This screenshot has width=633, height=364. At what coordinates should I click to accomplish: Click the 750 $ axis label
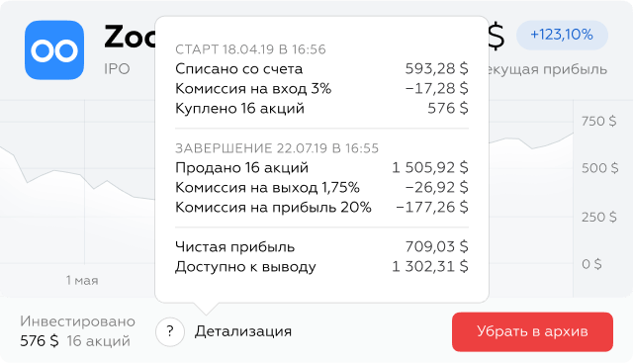599,121
